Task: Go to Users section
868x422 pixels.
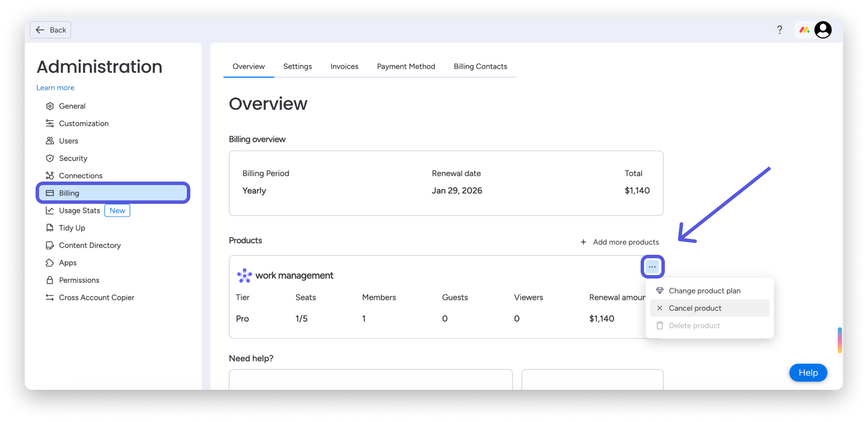Action: pyautogui.click(x=69, y=141)
